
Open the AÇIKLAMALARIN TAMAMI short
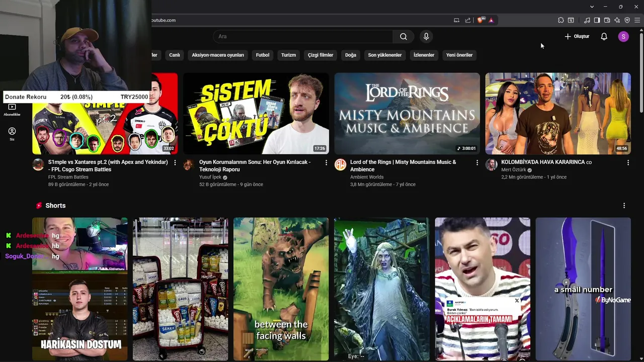click(482, 289)
